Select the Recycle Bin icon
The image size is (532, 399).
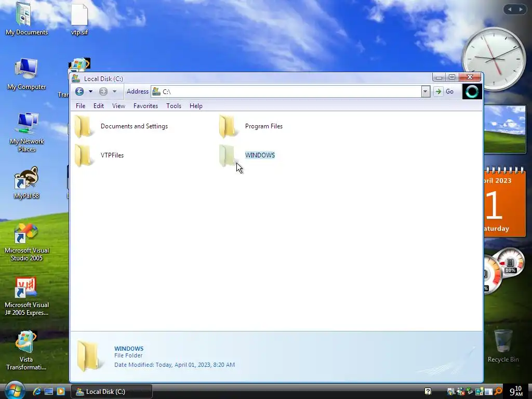tap(503, 346)
